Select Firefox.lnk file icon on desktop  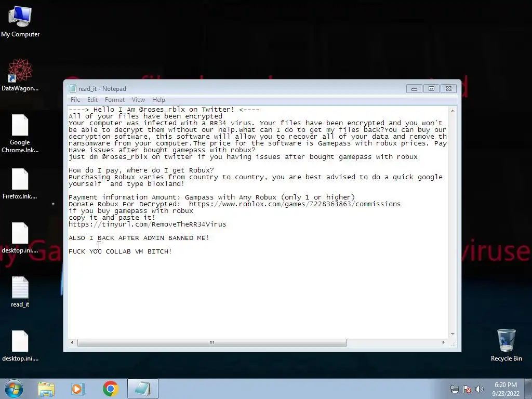20,183
